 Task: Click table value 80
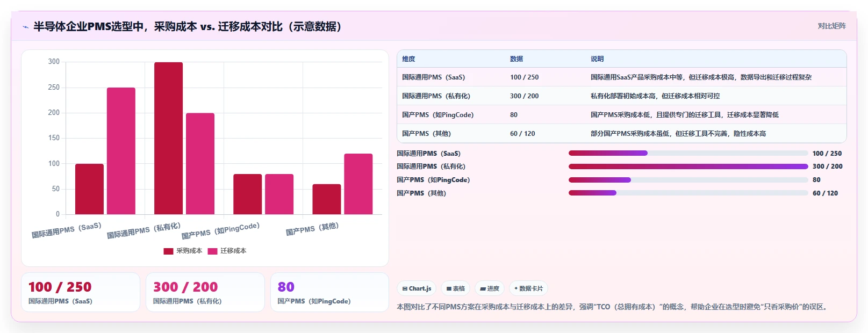514,114
